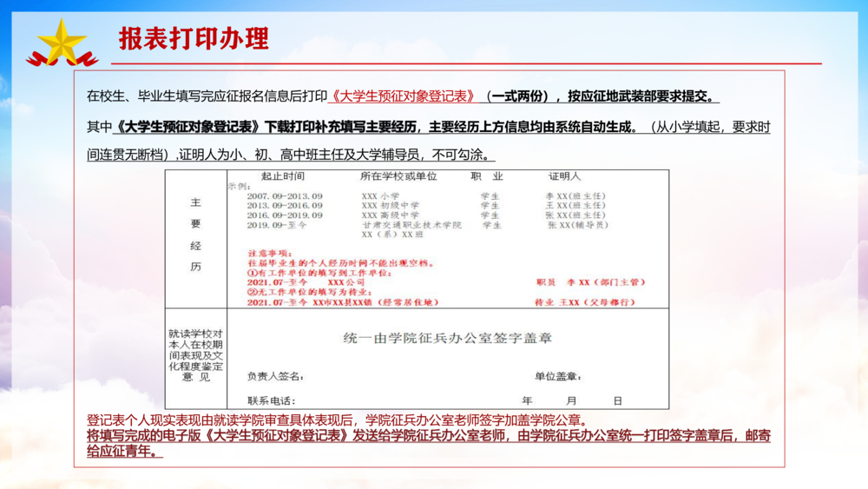868x489 pixels.
Task: Click the 单位盖章 stamp field
Action: click(557, 377)
